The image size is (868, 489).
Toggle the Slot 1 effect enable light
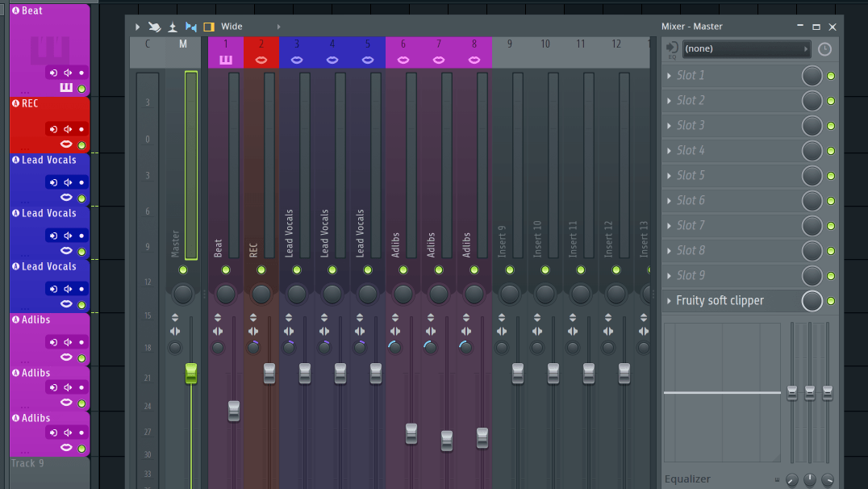click(x=831, y=76)
